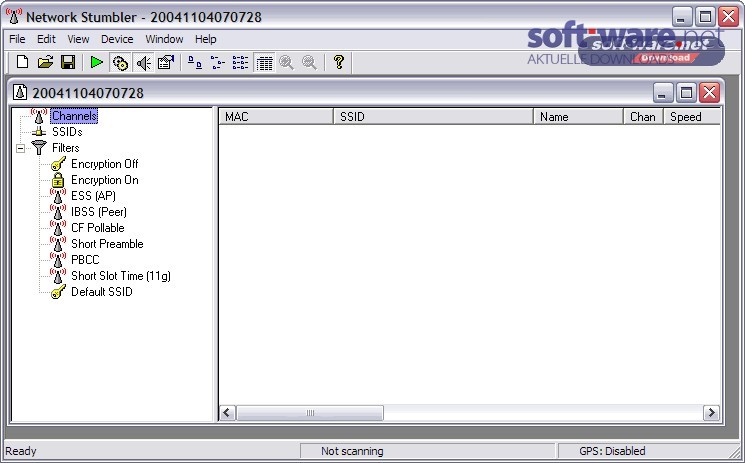
Task: Select the Filters tree node
Action: (66, 148)
